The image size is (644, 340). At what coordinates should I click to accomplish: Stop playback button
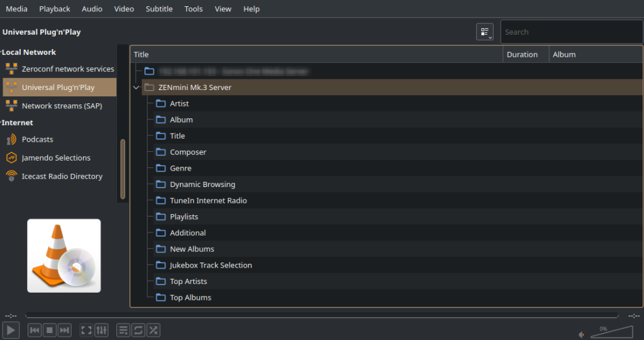50,330
